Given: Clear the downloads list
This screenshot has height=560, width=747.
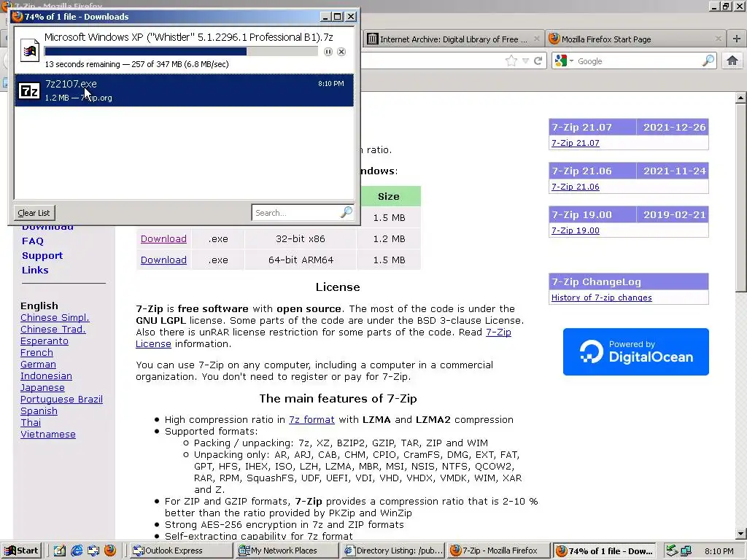Looking at the screenshot, I should pos(34,213).
